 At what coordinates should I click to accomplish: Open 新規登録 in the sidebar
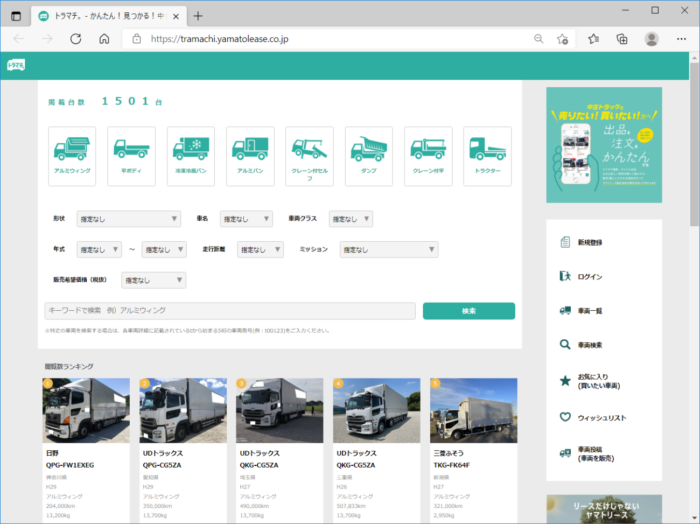[x=590, y=242]
